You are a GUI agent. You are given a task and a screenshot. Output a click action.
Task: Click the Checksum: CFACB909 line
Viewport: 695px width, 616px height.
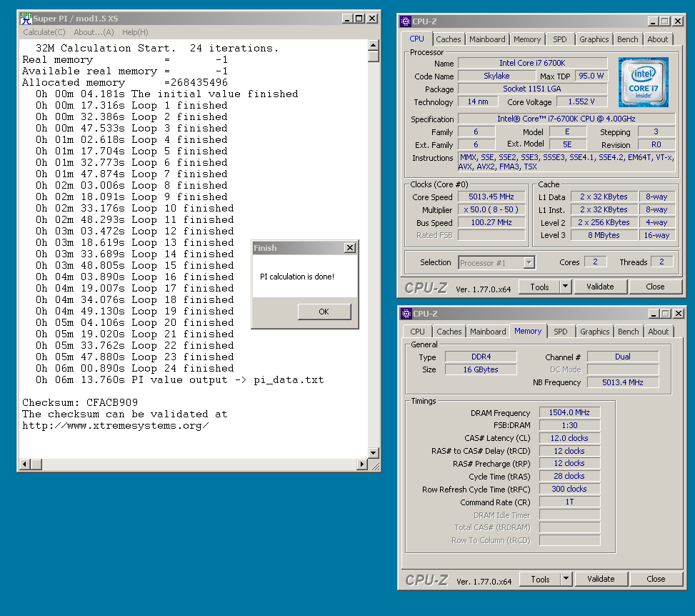pyautogui.click(x=80, y=402)
